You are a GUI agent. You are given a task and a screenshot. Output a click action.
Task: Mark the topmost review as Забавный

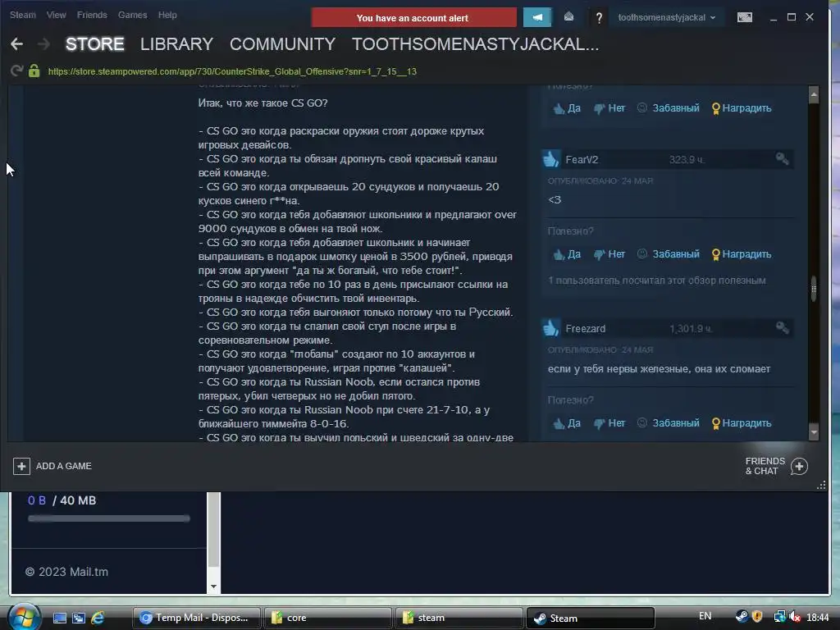(x=669, y=108)
